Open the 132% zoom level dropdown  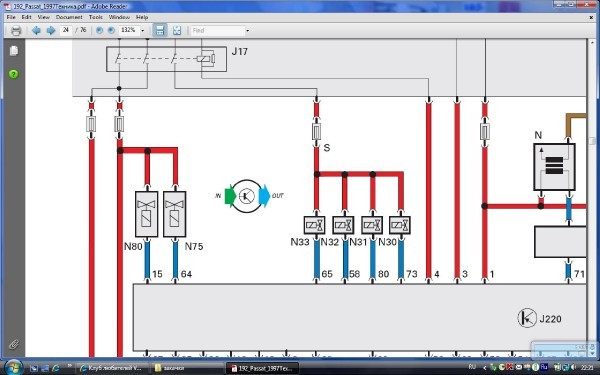(143, 30)
